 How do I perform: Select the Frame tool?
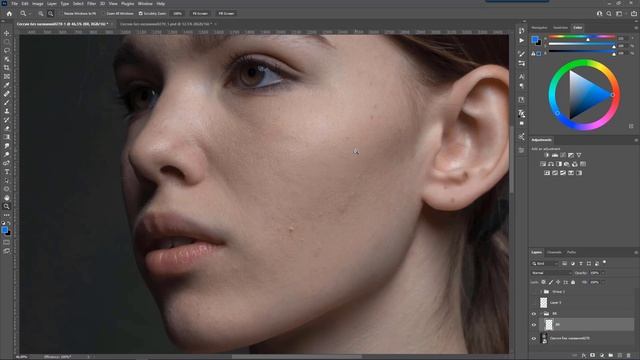(7, 76)
